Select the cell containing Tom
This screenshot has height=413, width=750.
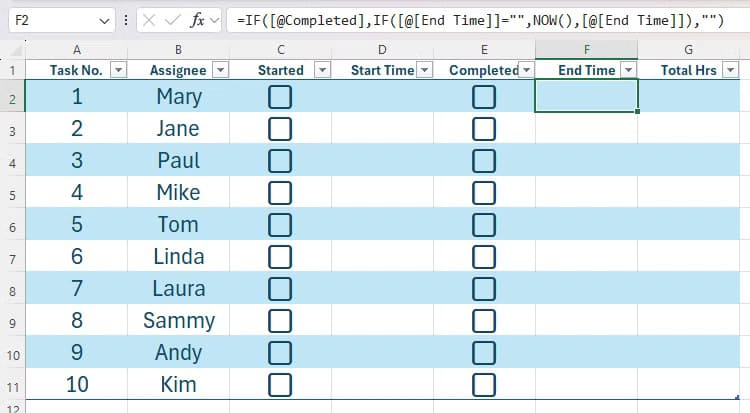pyautogui.click(x=178, y=225)
